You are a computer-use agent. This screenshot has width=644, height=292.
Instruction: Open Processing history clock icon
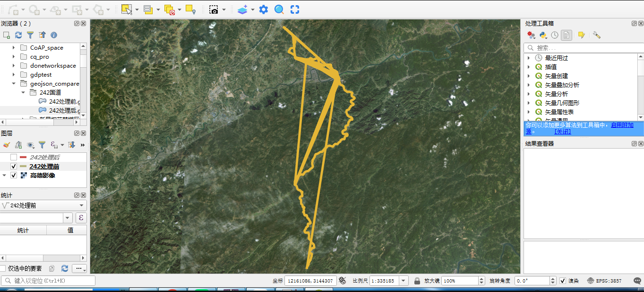(555, 35)
